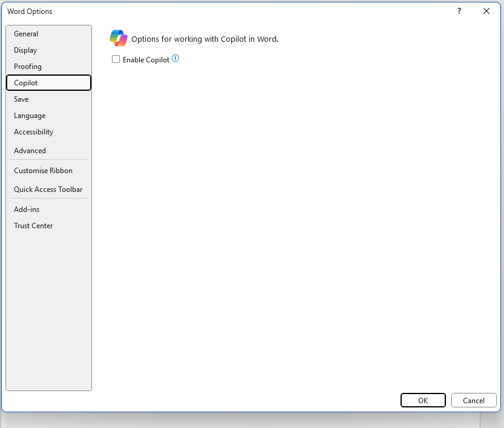Open the General options category
The width and height of the screenshot is (504, 428).
pos(49,34)
